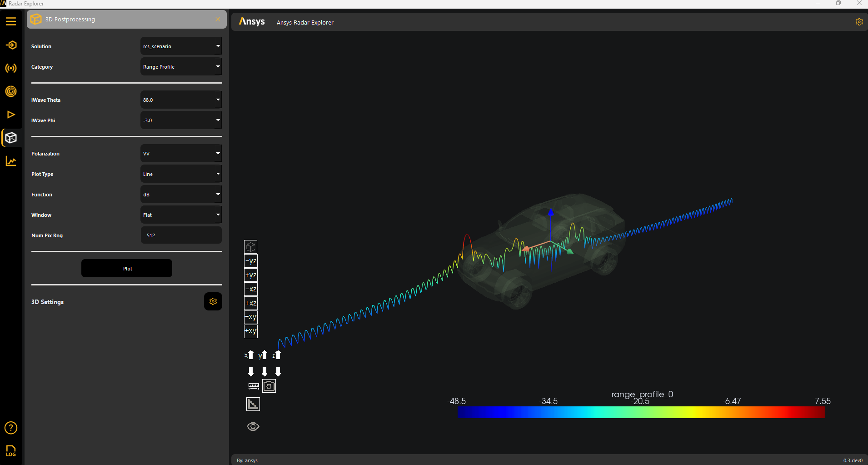The image size is (868, 465).
Task: Open the chart plot sidebar page
Action: click(11, 161)
